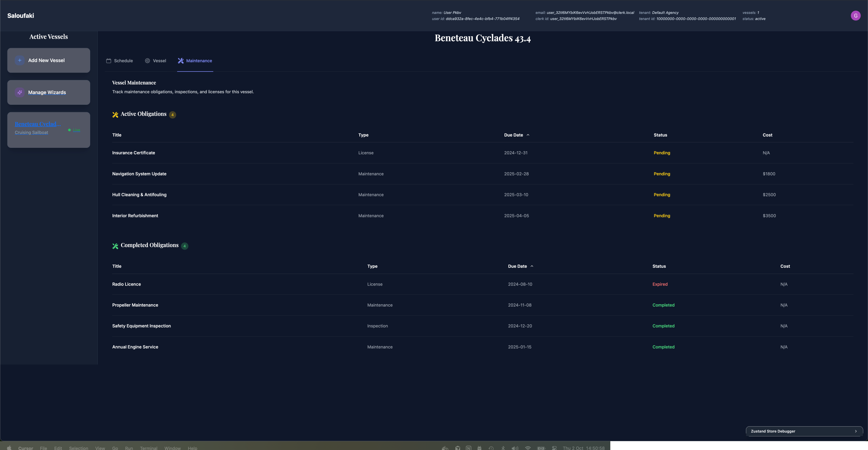Click the Completed Obligations count badge
868x450 pixels.
[x=184, y=246]
